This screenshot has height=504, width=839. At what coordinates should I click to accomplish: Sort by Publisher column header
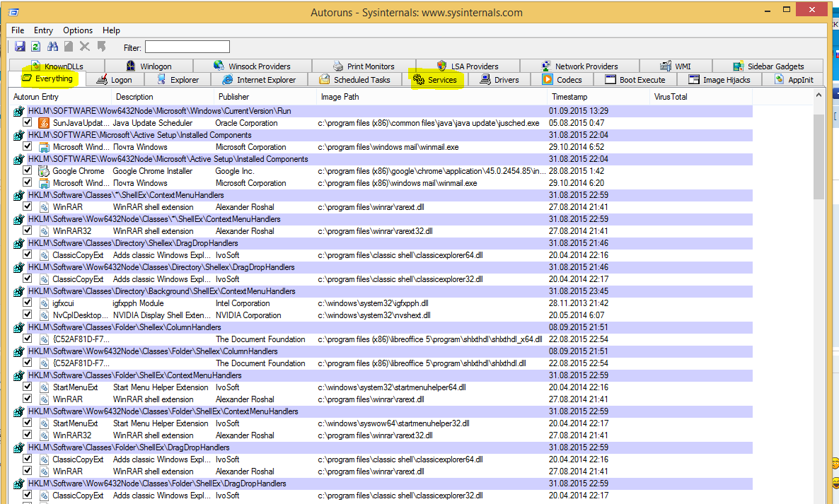point(265,97)
